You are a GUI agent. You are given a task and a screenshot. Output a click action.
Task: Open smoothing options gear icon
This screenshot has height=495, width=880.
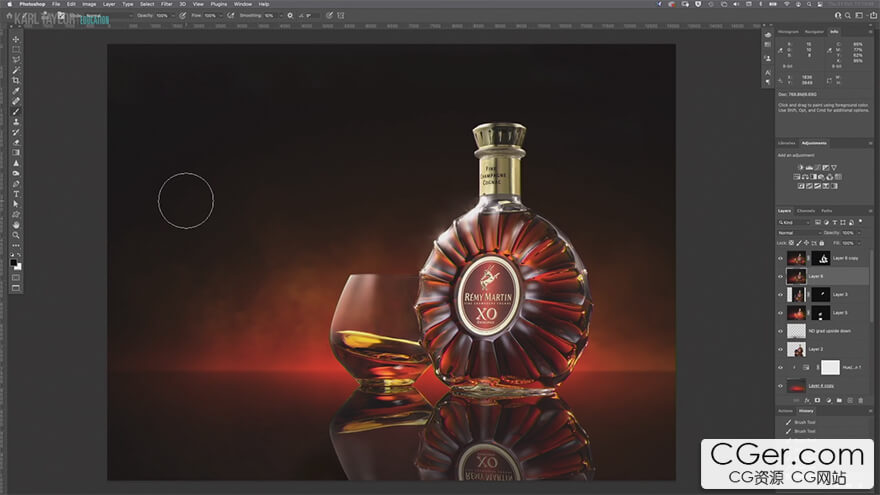(x=290, y=16)
